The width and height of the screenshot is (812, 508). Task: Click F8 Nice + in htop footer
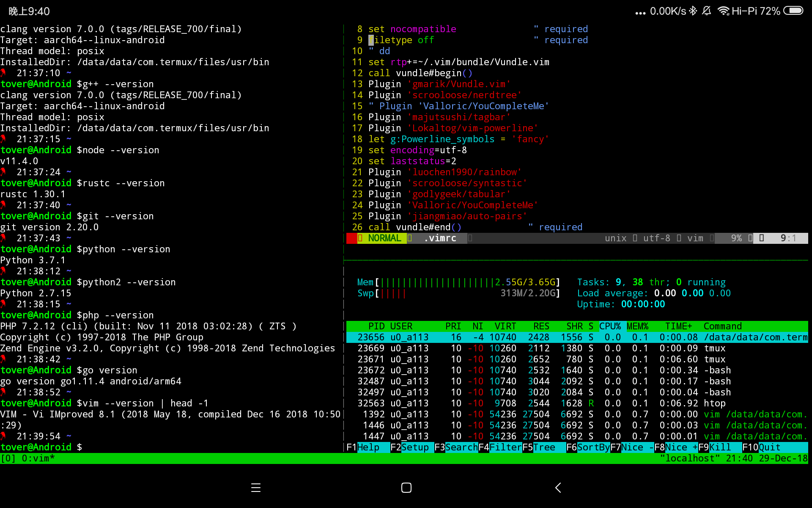pos(676,447)
